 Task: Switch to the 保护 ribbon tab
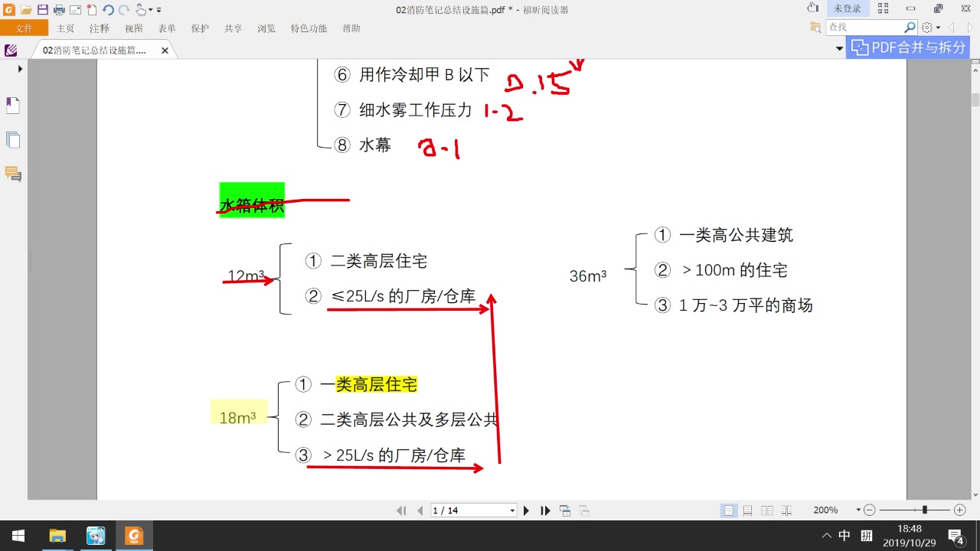(200, 28)
